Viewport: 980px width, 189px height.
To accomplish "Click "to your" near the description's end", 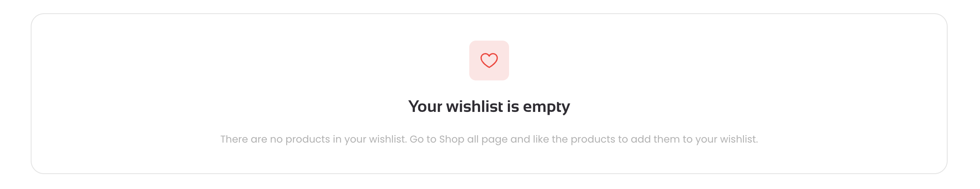I will 700,140.
